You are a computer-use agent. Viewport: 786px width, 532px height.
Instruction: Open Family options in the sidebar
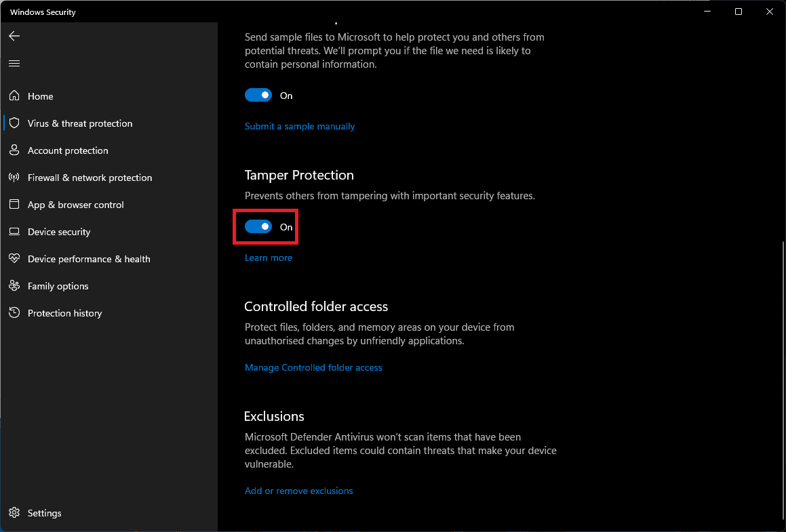coord(58,286)
